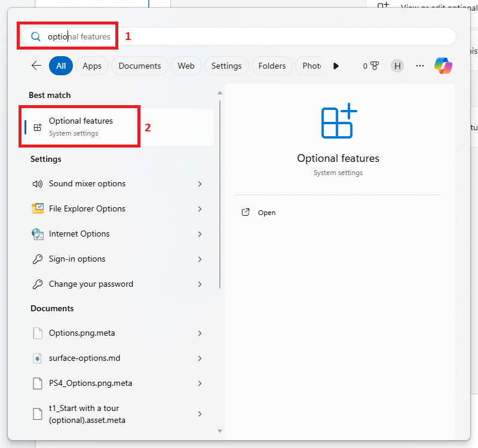Expand t1_Start with a tour chevron
Image resolution: width=478 pixels, height=448 pixels.
coord(200,414)
